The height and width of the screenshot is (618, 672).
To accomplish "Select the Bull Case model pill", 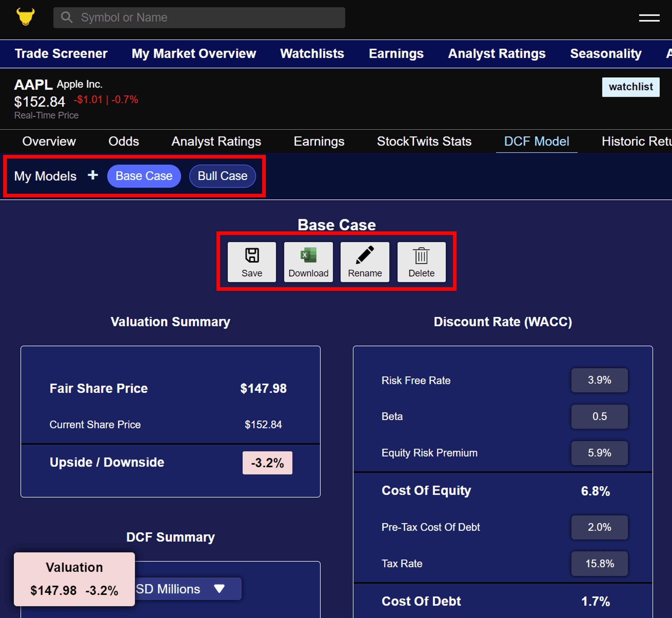I will 223,176.
